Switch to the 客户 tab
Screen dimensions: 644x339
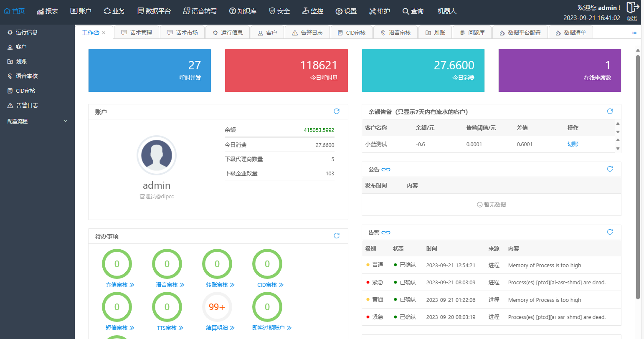pyautogui.click(x=267, y=33)
